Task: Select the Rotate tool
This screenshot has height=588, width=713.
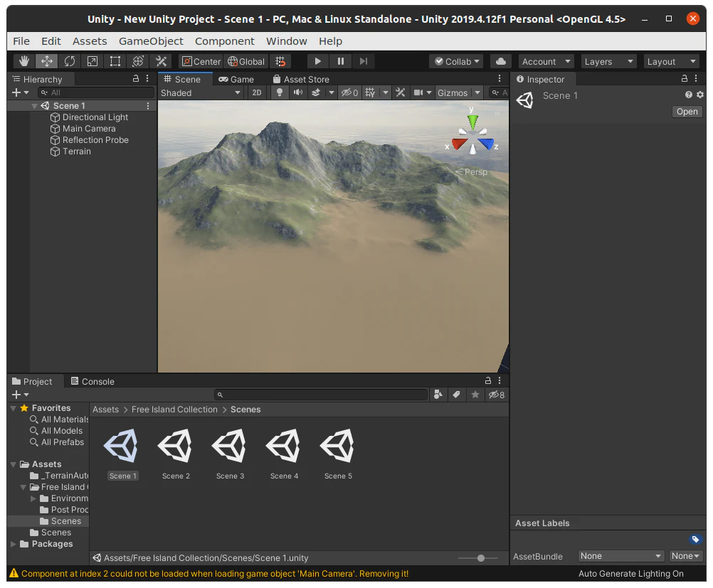Action: [69, 62]
